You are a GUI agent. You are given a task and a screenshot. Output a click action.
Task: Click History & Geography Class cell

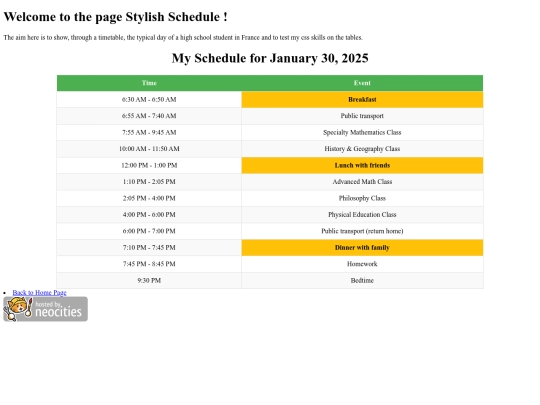362,149
